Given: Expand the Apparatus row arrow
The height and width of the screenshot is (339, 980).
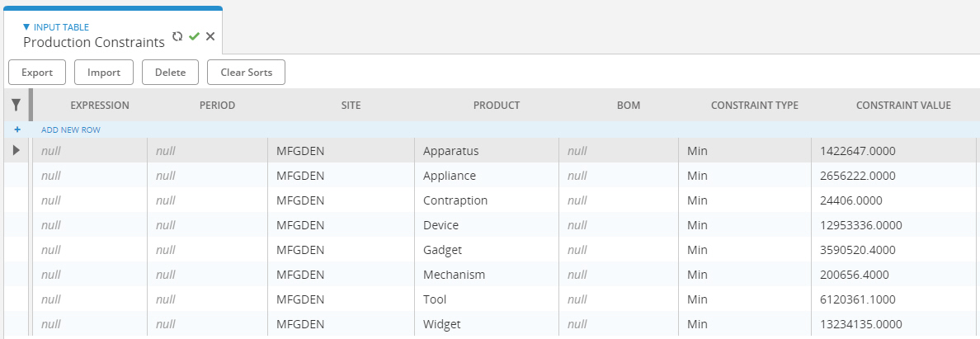Looking at the screenshot, I should (16, 150).
